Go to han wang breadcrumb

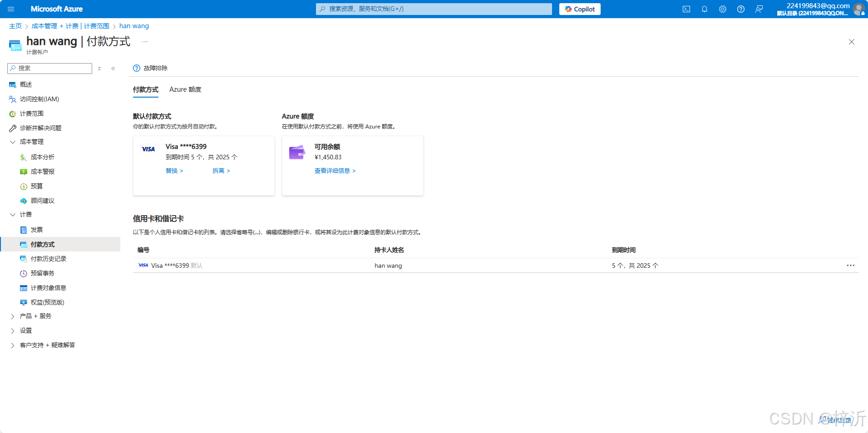(x=134, y=26)
